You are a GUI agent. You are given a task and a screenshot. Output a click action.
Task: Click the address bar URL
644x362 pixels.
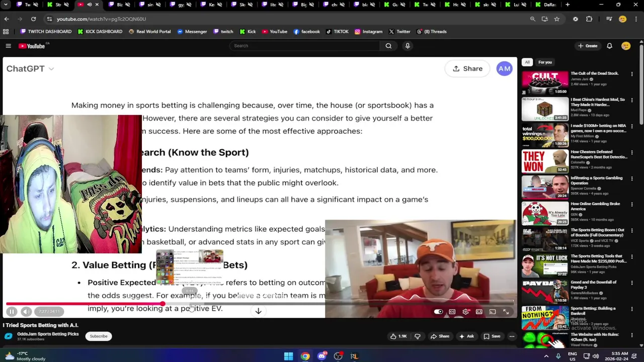point(101,19)
